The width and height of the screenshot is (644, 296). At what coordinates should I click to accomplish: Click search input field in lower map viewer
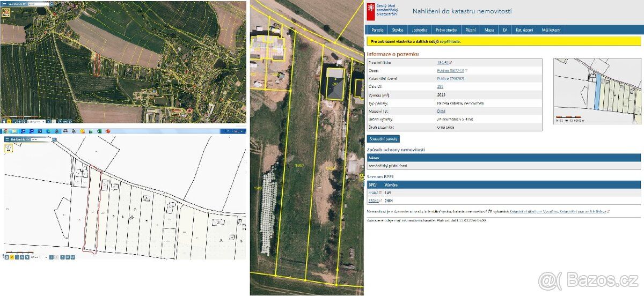tap(40, 139)
